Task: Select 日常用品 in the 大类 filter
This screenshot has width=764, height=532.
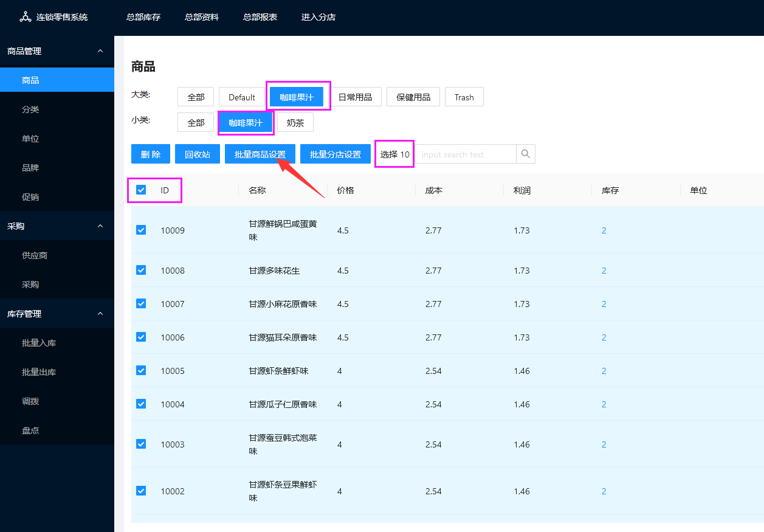Action: [355, 97]
